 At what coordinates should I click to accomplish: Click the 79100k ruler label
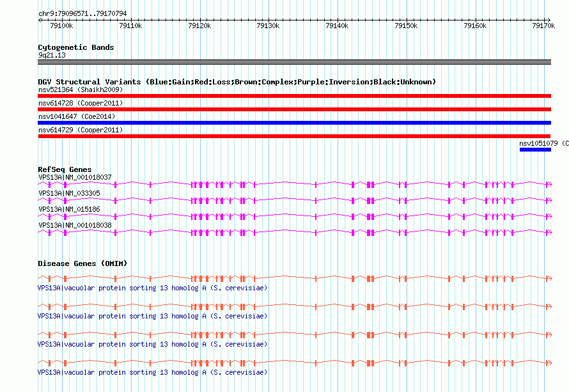(61, 26)
